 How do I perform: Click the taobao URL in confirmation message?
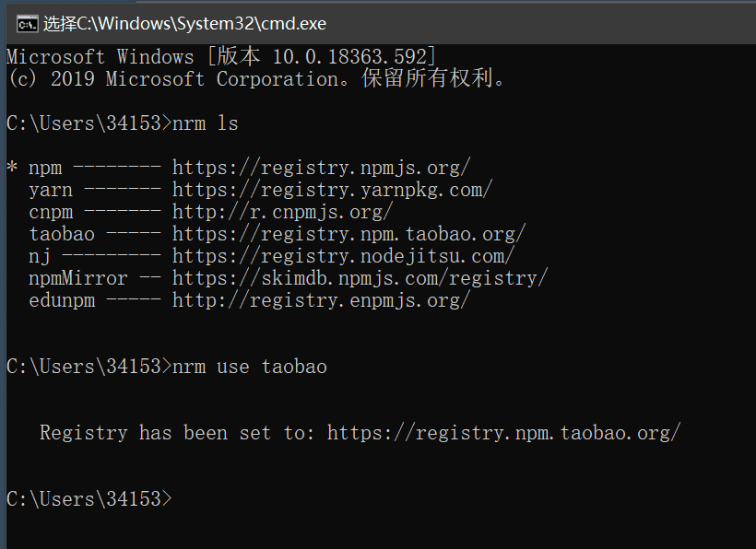pyautogui.click(x=503, y=432)
